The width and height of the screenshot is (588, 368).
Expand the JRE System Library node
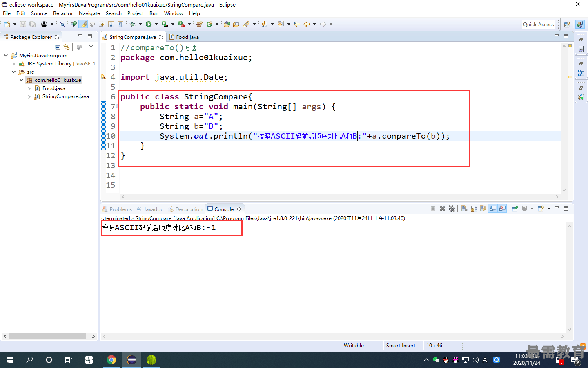(13, 64)
